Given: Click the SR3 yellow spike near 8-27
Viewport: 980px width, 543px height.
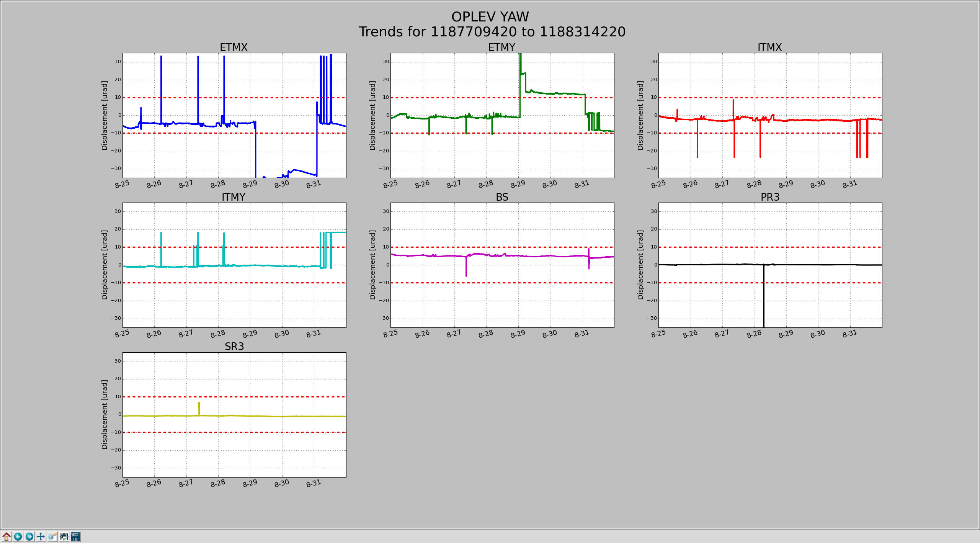Looking at the screenshot, I should (x=199, y=408).
